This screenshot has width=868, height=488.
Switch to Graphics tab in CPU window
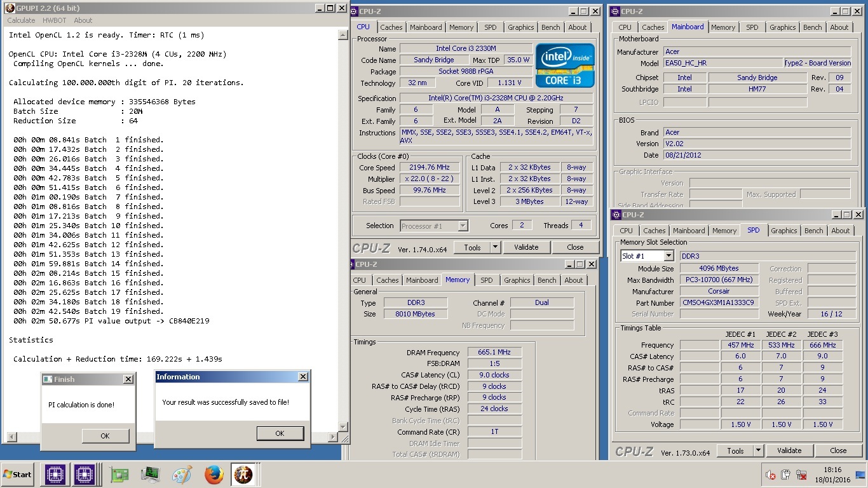[521, 27]
